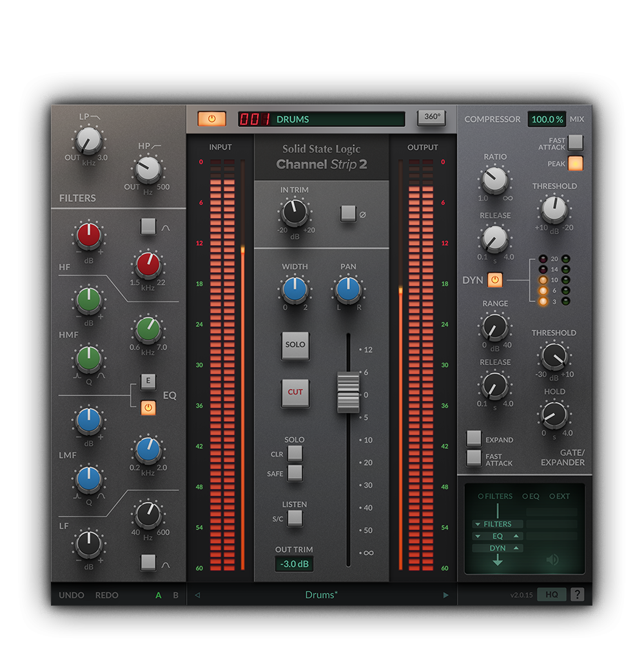Click the blue LMF frequency knob
Screen dimensions: 644x645
pyautogui.click(x=148, y=449)
